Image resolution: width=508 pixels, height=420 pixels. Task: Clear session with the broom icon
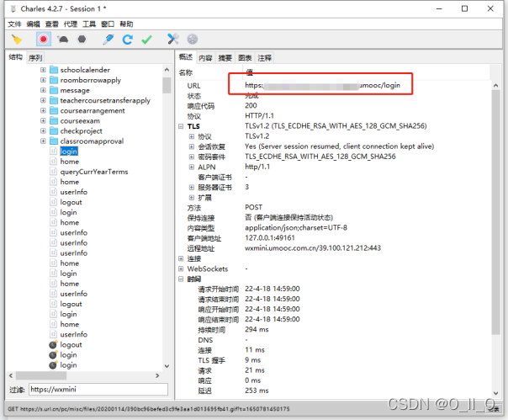(x=17, y=40)
